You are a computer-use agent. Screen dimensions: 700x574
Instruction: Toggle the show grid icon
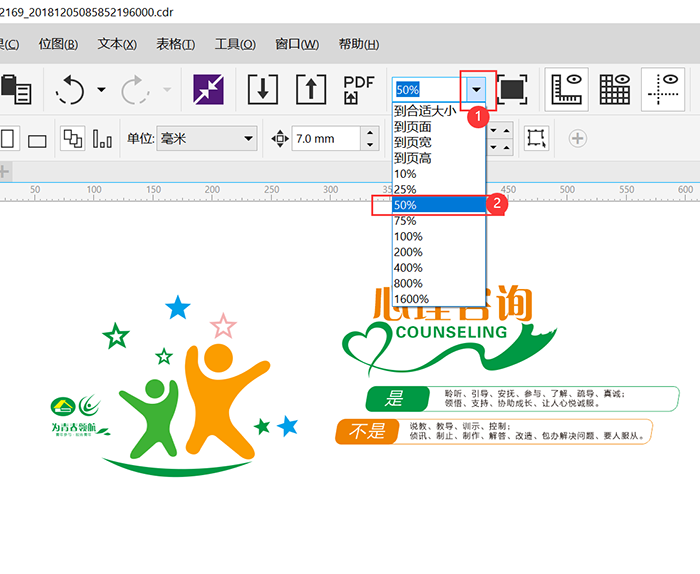(x=615, y=89)
